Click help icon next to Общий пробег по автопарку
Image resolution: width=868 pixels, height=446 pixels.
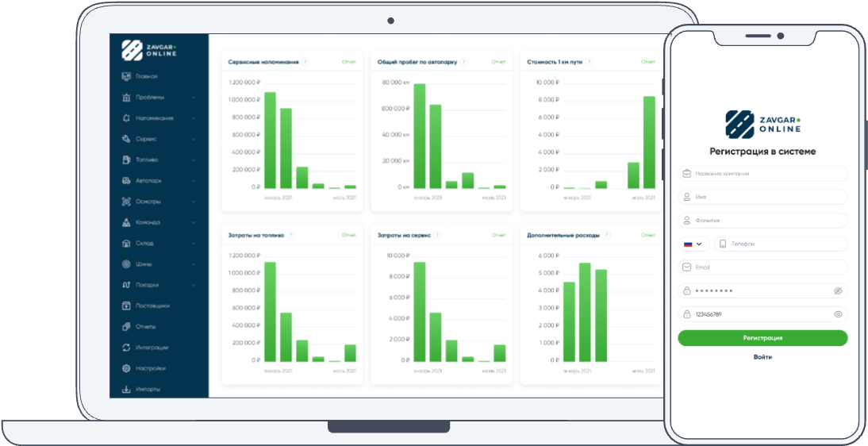(x=464, y=62)
